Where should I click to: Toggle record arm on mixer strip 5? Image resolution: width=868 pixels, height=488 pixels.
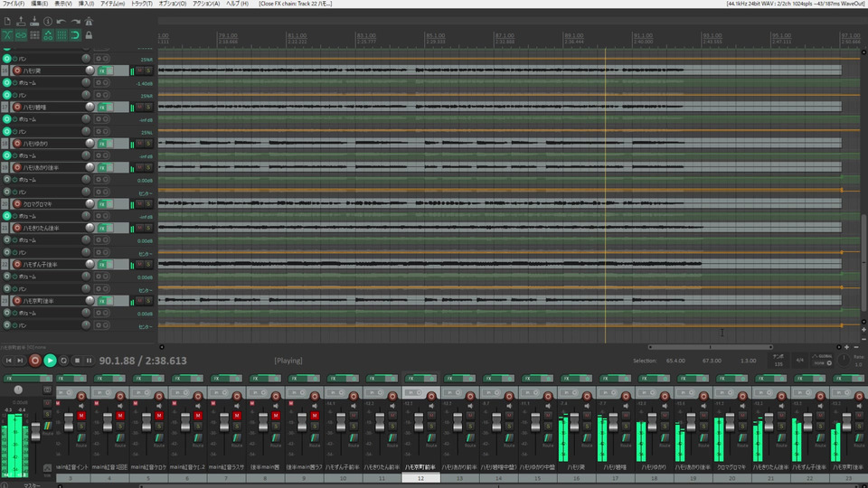click(x=159, y=396)
